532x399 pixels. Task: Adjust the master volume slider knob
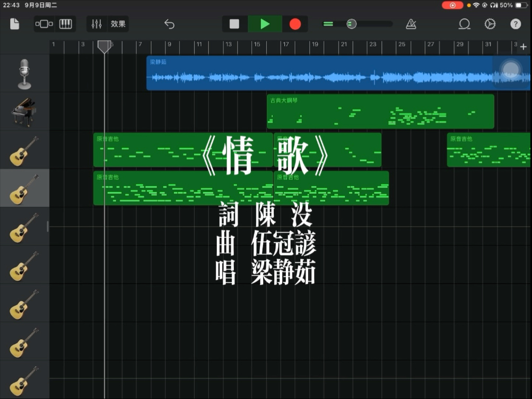click(x=352, y=24)
